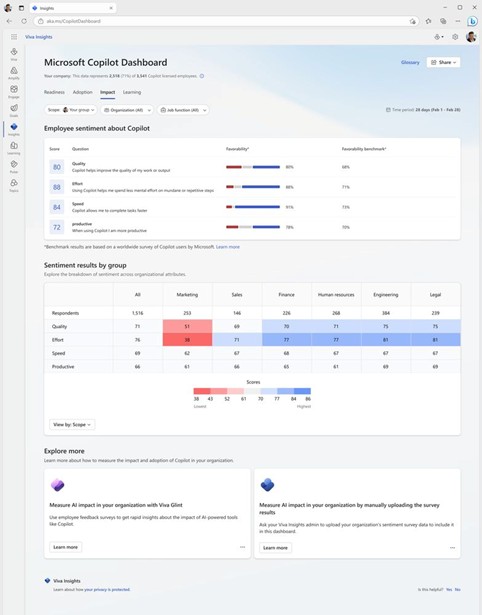
Task: Open Viva Goals from sidebar
Action: [14, 108]
